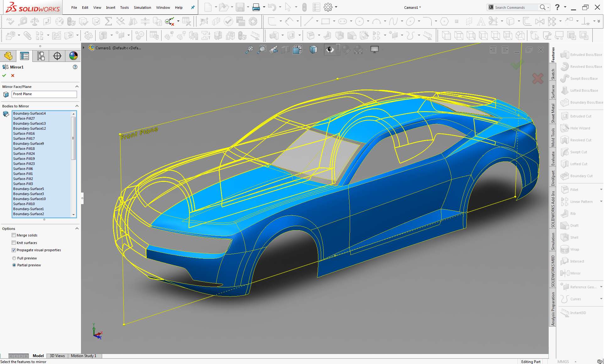Open the Insert menu
Image resolution: width=604 pixels, height=364 pixels.
coord(110,8)
